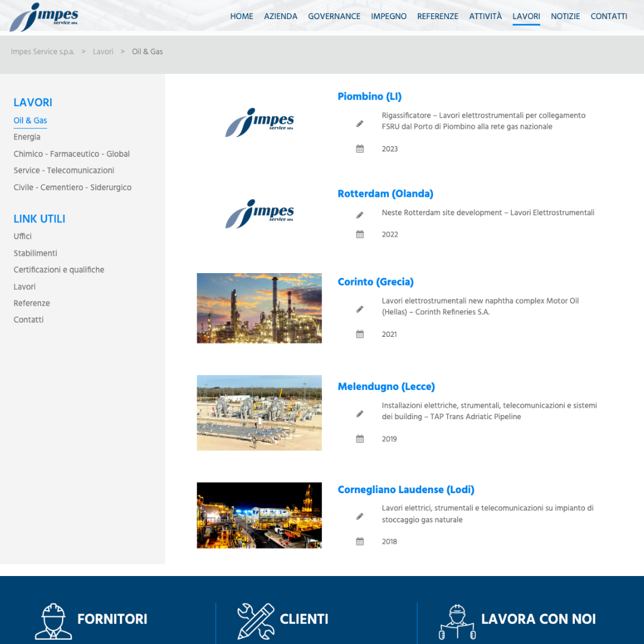Open the HOME menu item

241,17
